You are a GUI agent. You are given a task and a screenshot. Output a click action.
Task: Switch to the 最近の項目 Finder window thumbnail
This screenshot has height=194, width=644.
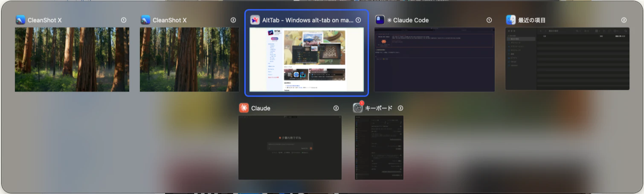(x=567, y=59)
